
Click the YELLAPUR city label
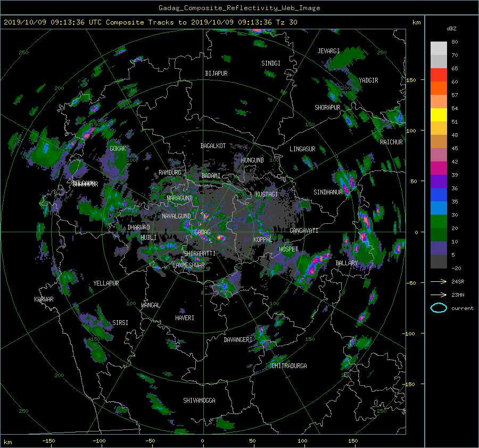[x=106, y=283]
